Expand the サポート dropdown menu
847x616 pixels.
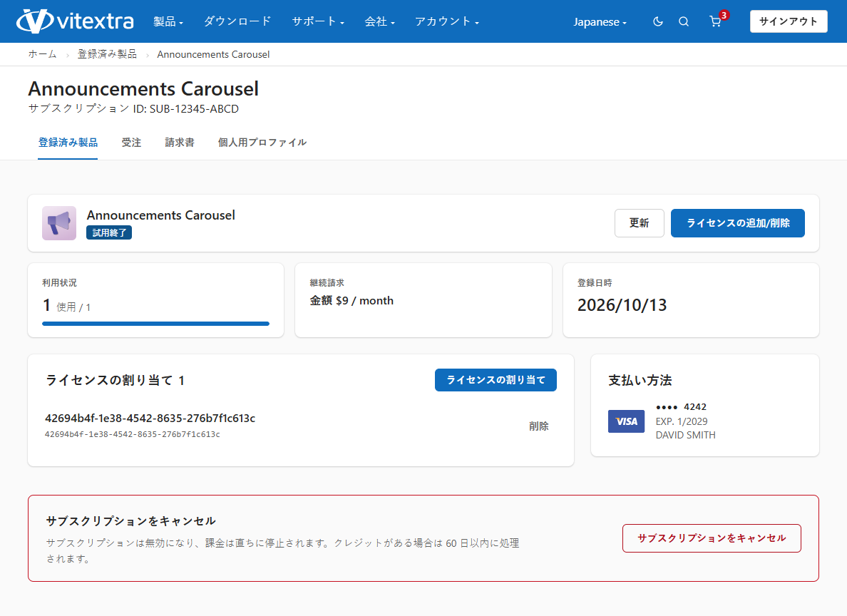point(318,21)
